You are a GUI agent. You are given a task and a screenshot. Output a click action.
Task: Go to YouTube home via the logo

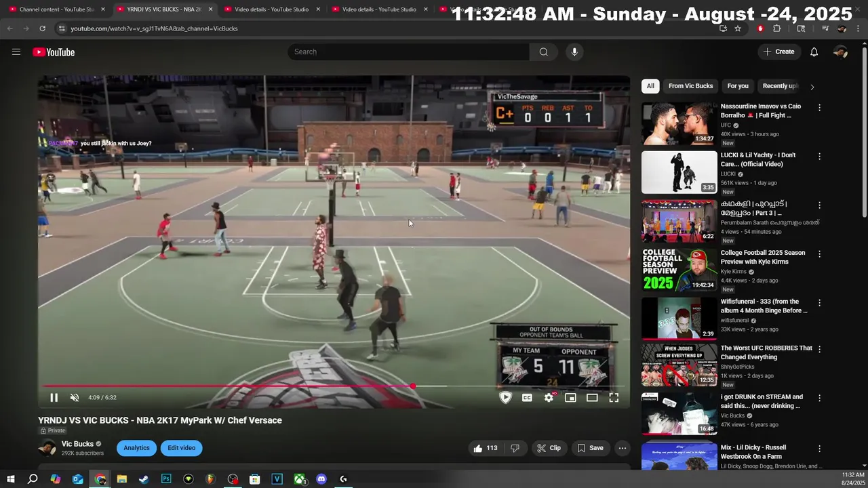point(54,52)
